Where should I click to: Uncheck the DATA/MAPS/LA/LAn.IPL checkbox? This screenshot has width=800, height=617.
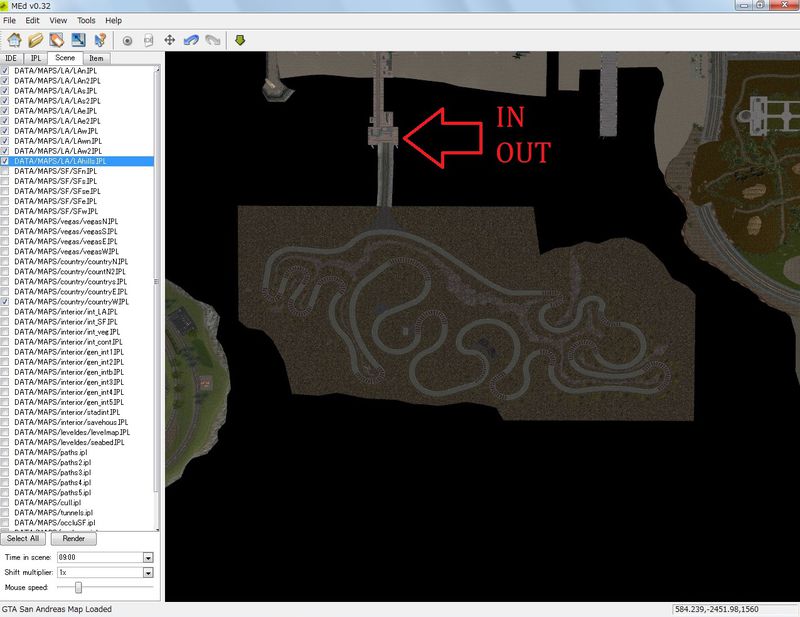click(x=5, y=70)
